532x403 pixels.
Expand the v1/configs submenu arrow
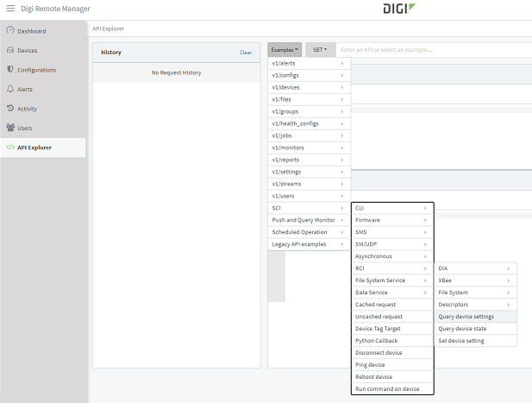[x=342, y=75]
